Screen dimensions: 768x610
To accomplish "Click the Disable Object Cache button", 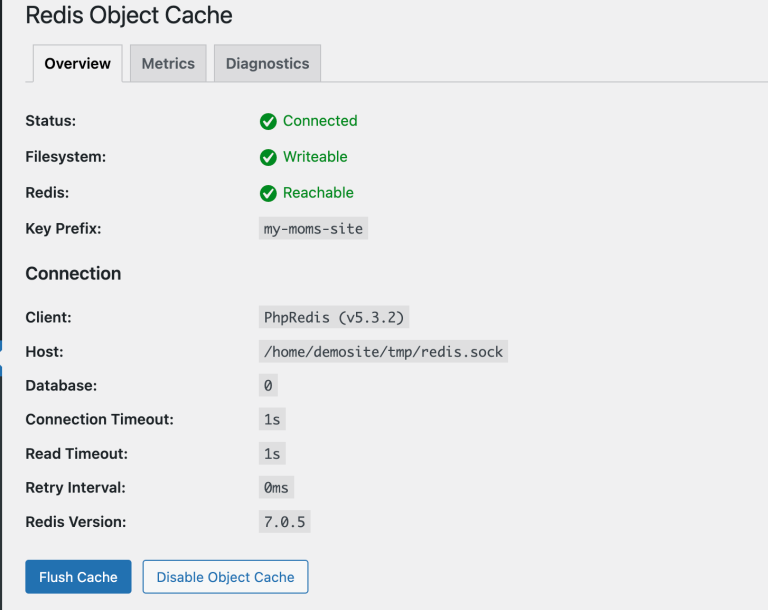I will 225,577.
